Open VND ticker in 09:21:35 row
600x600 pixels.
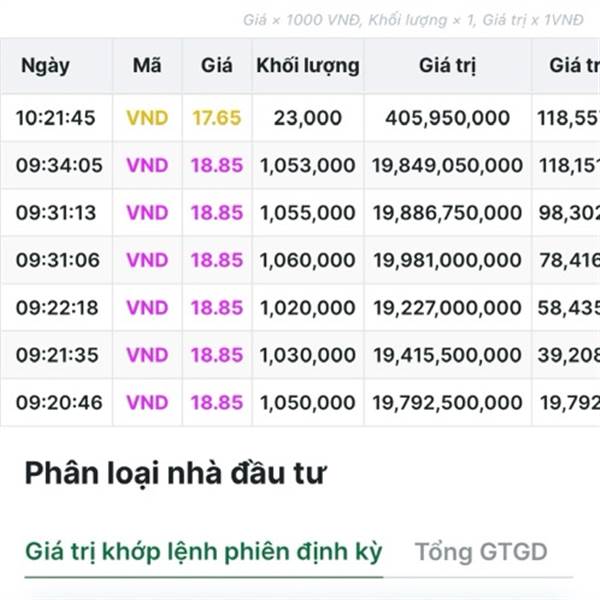[147, 355]
